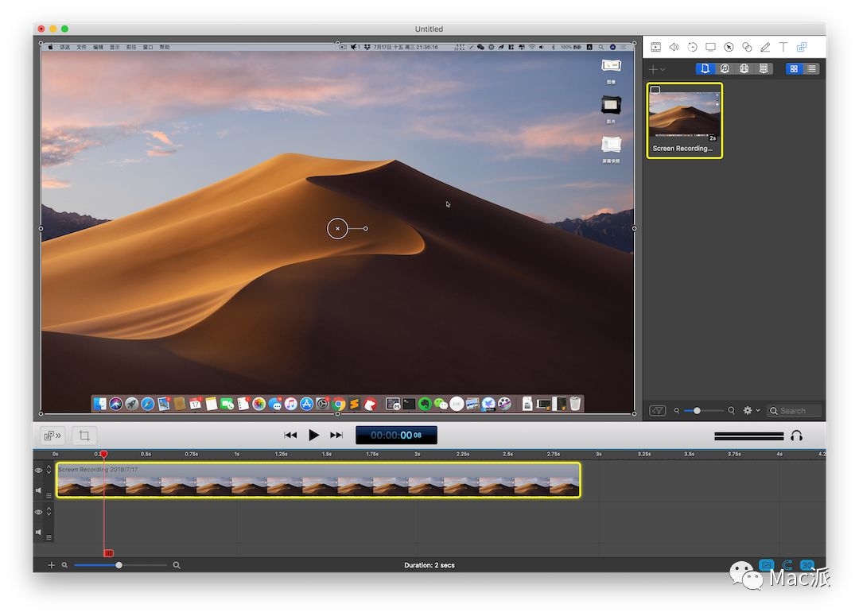859x616 pixels.
Task: Click the large magnifier to enlarge media thumbnails
Action: (x=731, y=410)
